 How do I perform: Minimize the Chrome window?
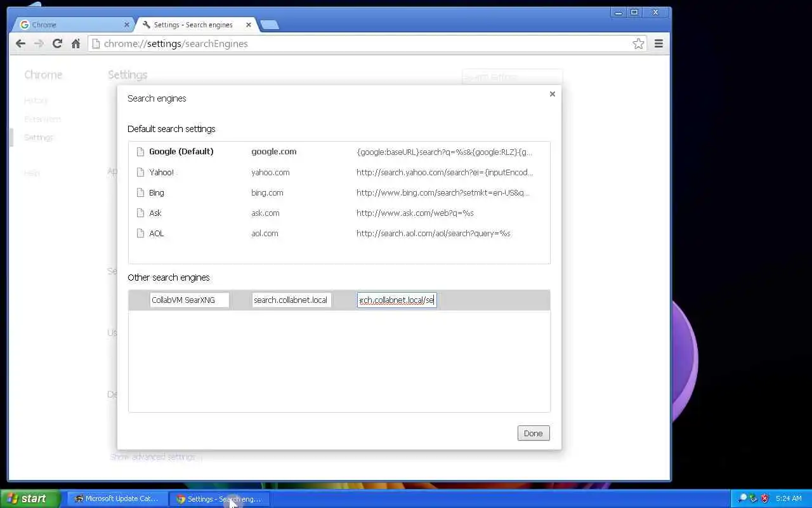click(x=619, y=12)
